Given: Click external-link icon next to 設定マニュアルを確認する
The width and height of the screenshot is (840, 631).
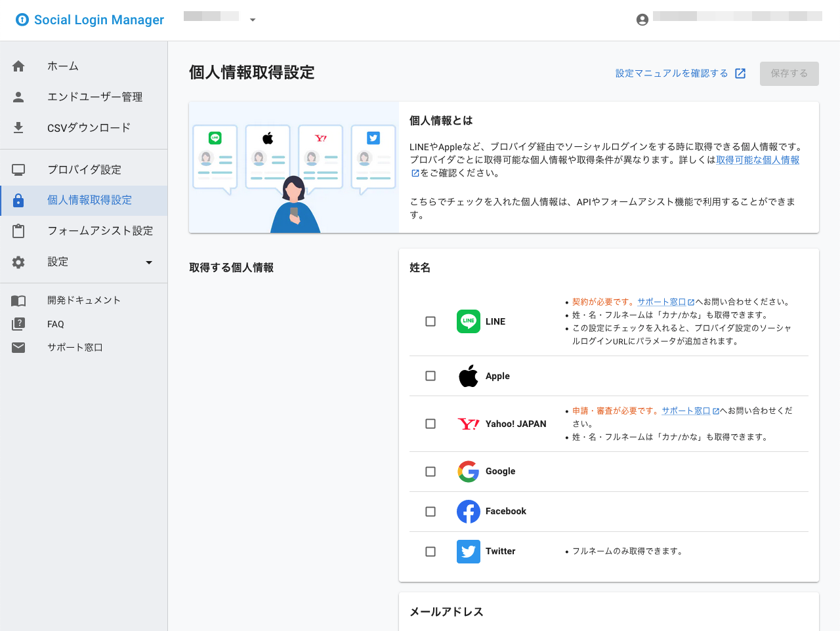Looking at the screenshot, I should pos(740,73).
